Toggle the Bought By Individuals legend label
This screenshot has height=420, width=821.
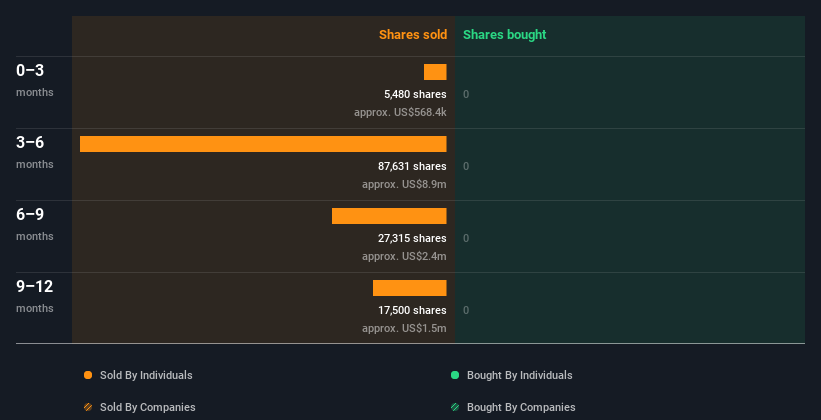click(x=519, y=375)
